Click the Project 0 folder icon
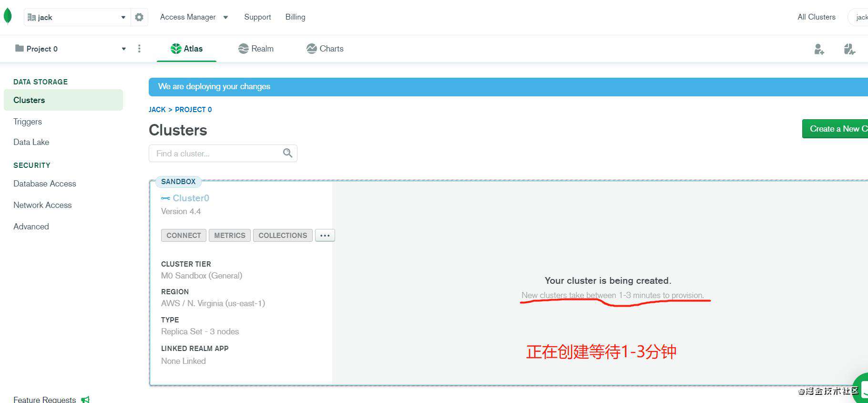This screenshot has height=403, width=868. 20,48
